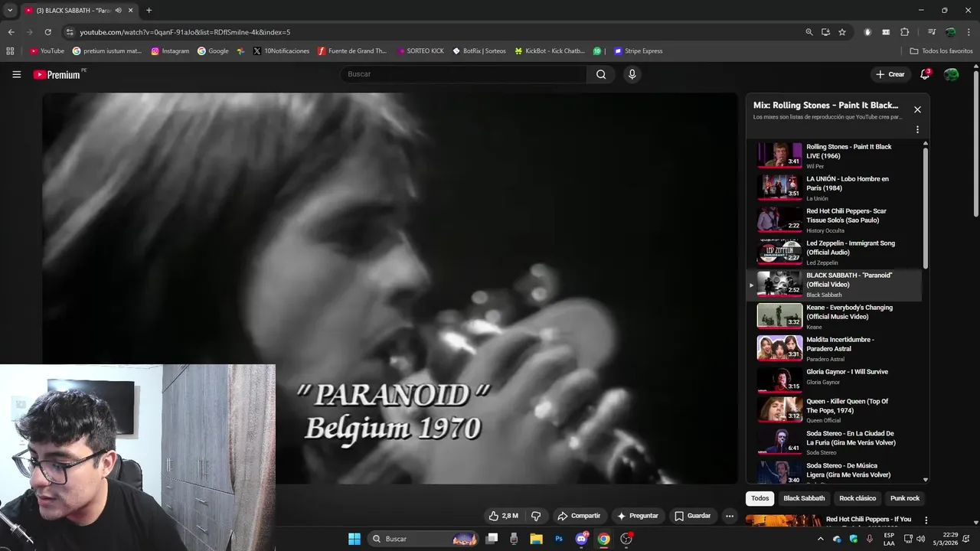Click the Preguntar button
The image size is (980, 551).
(638, 516)
